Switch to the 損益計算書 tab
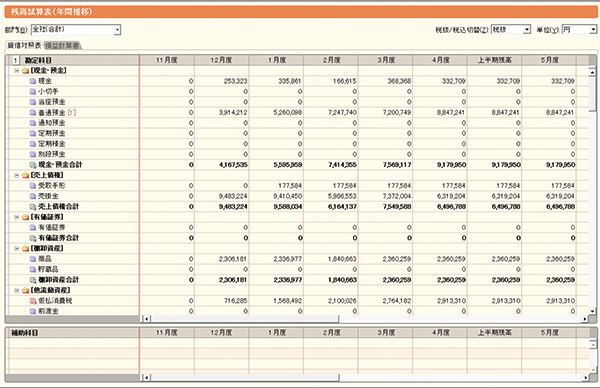 [x=62, y=46]
